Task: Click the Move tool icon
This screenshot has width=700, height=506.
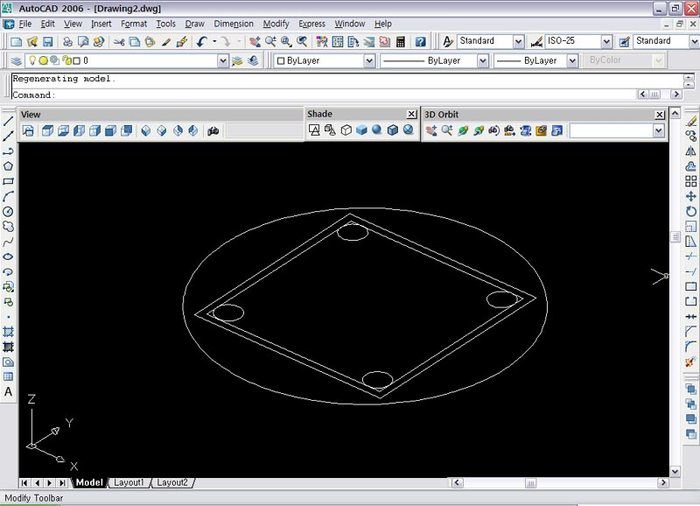Action: click(691, 197)
